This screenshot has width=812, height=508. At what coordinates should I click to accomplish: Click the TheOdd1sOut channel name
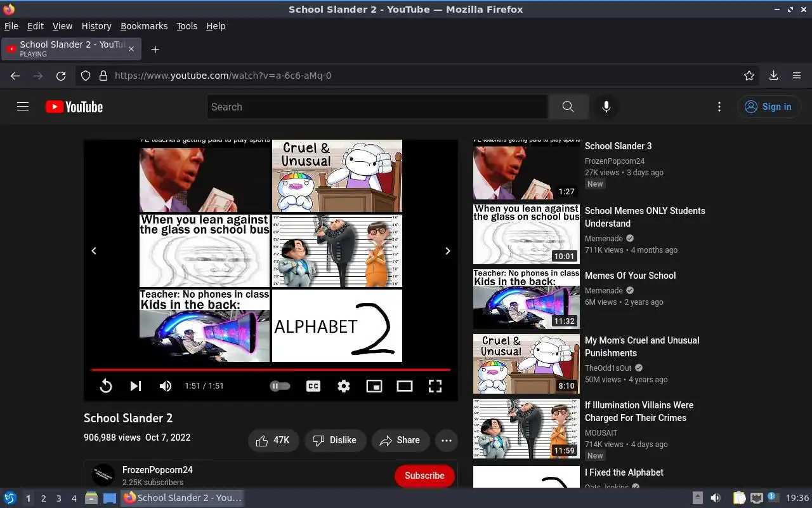point(608,368)
